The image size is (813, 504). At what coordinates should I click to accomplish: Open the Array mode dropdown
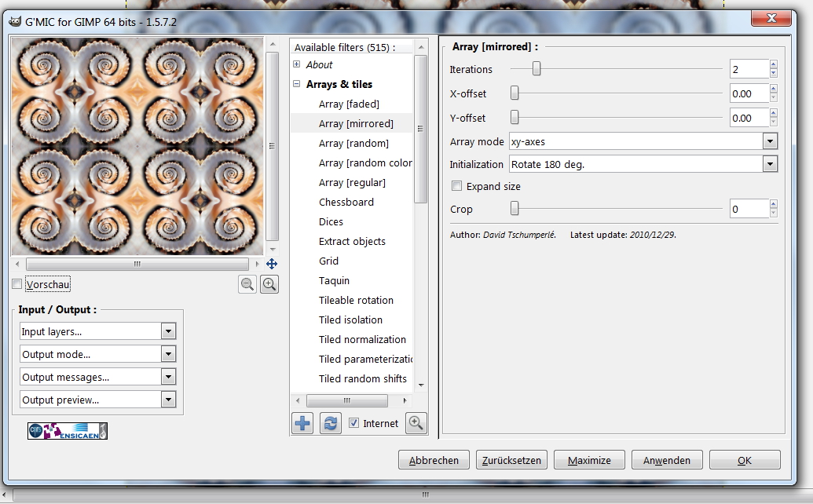pos(770,141)
